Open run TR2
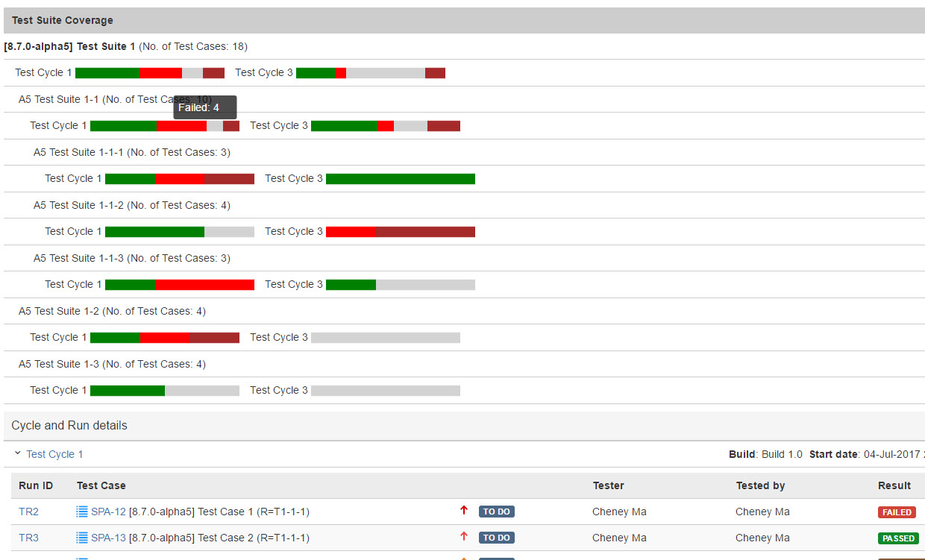The image size is (925, 560). pos(28,512)
